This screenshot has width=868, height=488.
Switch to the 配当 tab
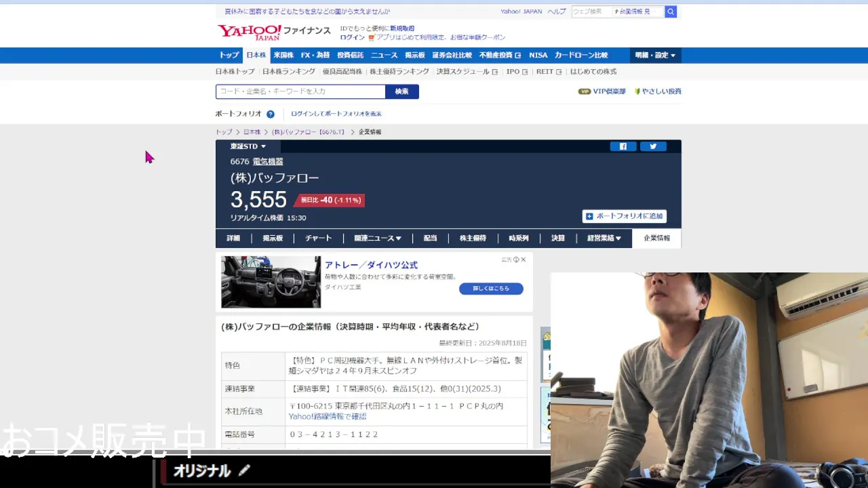431,239
